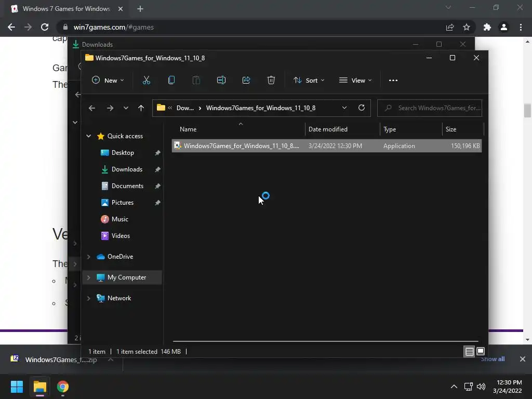532x399 pixels.
Task: Expand the OneDrive tree node
Action: 88,257
